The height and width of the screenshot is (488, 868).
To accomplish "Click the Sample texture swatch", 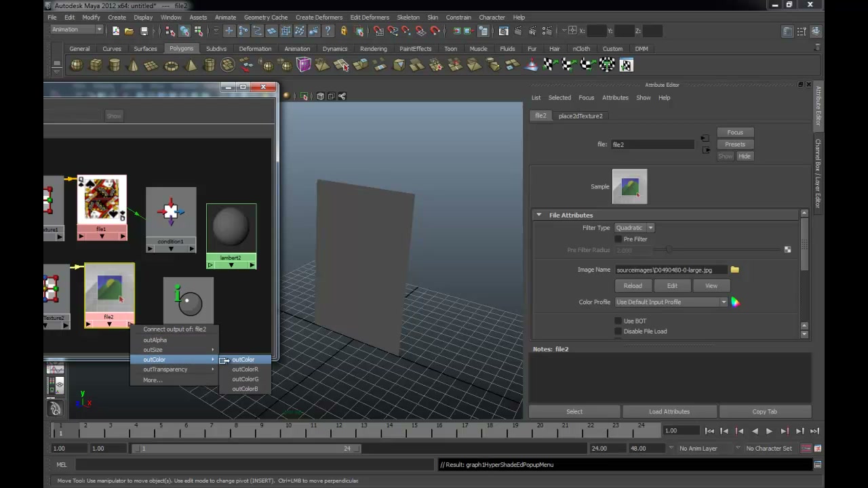I will pyautogui.click(x=630, y=187).
